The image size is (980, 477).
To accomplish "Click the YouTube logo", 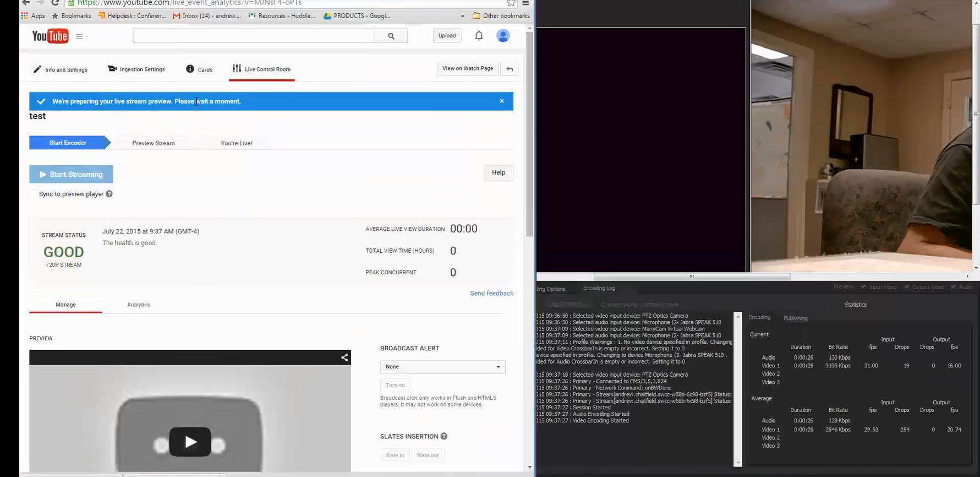I will 50,36.
